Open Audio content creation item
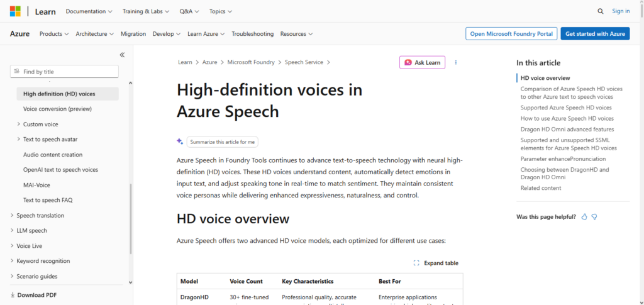Screen dimensions: 644x305 click(53, 155)
